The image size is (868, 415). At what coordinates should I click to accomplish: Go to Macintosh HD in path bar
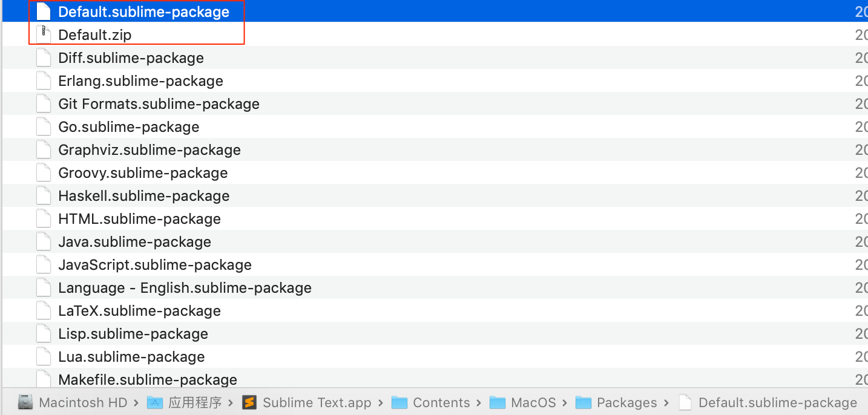click(83, 403)
